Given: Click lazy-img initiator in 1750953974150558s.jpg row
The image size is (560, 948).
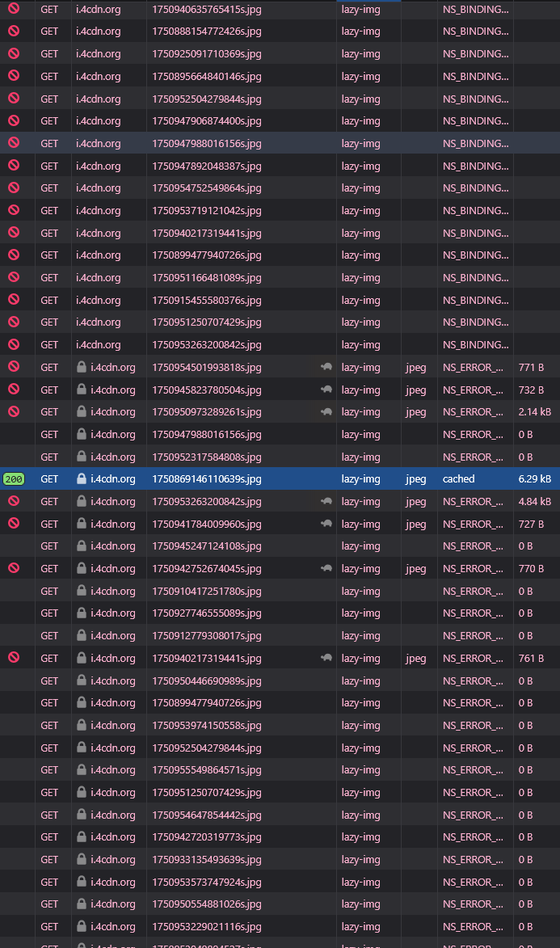Looking at the screenshot, I should click(x=361, y=725).
